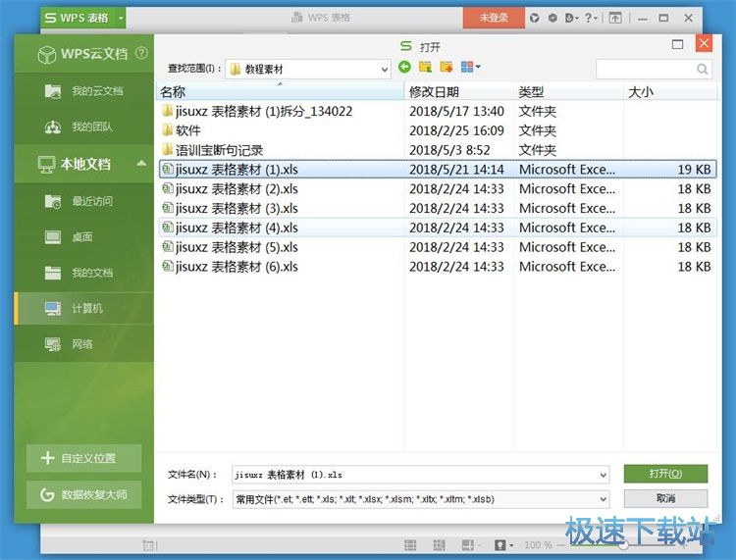Go to 最近访问 recent files
This screenshot has width=736, height=560.
coord(92,201)
